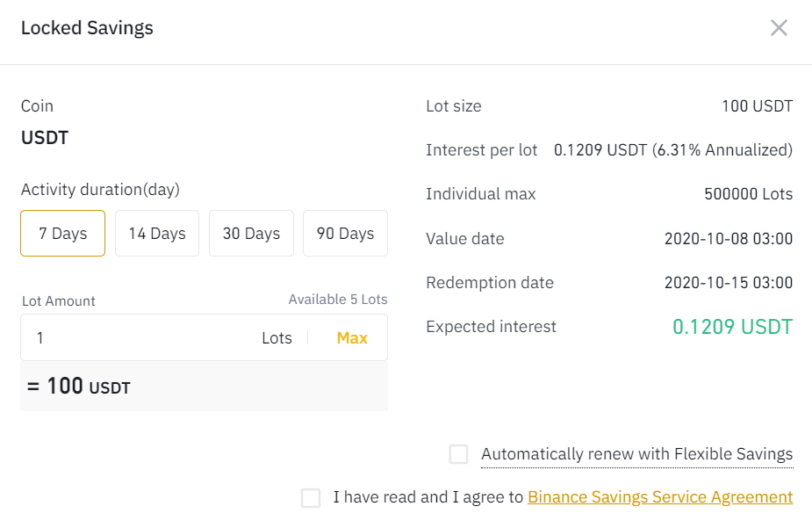The image size is (812, 521).
Task: Click the Individual max 500000 Lots value
Action: (748, 194)
